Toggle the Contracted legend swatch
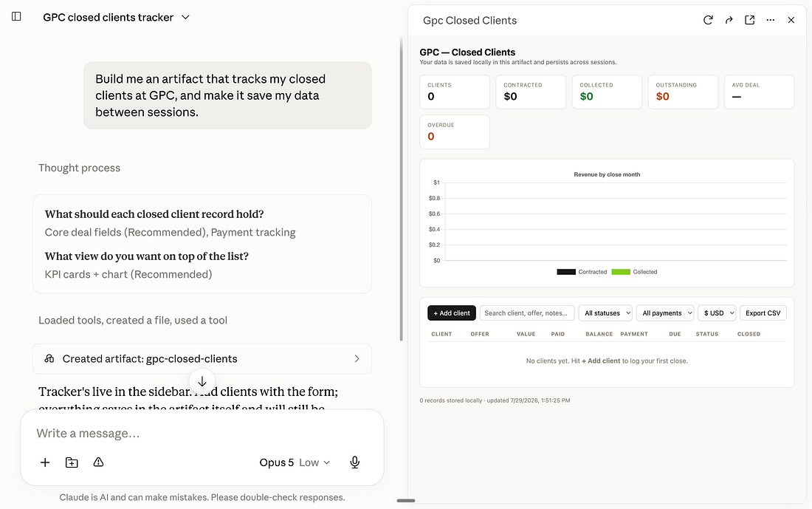 566,272
